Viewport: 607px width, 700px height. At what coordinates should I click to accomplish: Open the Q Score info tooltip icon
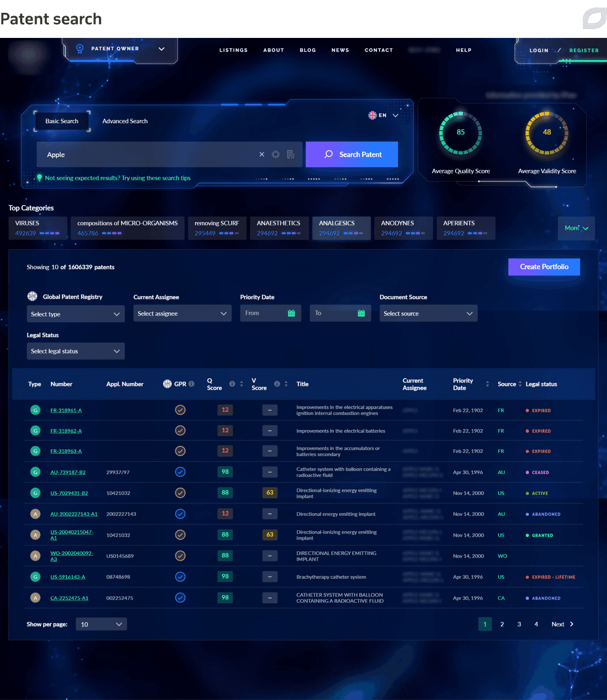pyautogui.click(x=232, y=384)
